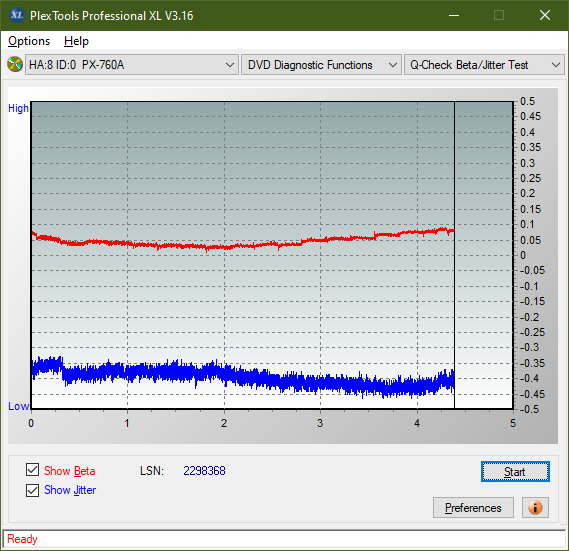Click the LSN value 2298368
Viewport: 569px width, 551px height.
[204, 471]
